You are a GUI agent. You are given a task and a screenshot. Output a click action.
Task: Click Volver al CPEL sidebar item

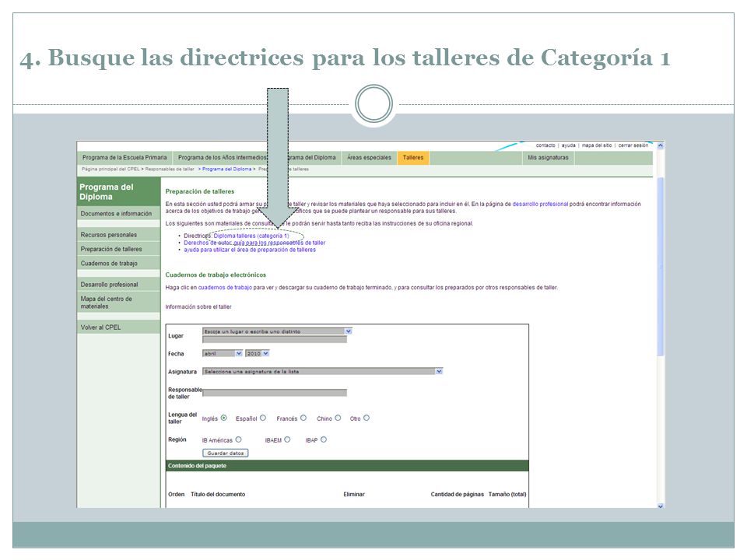(x=118, y=327)
